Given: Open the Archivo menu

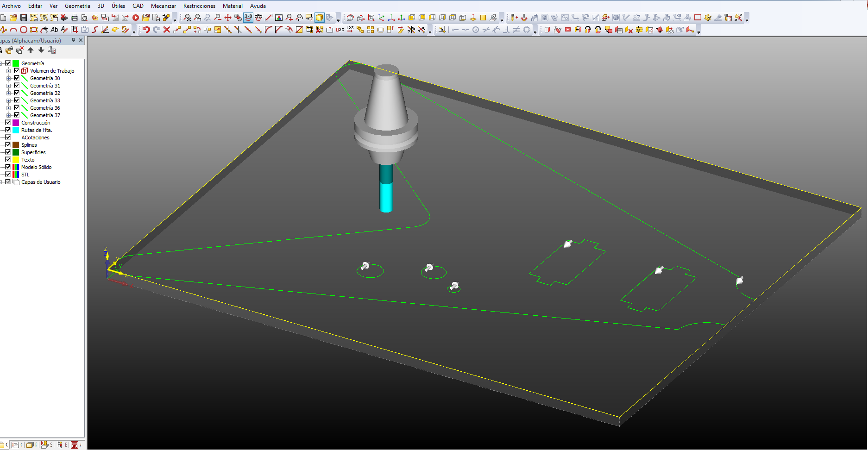Looking at the screenshot, I should (x=11, y=6).
